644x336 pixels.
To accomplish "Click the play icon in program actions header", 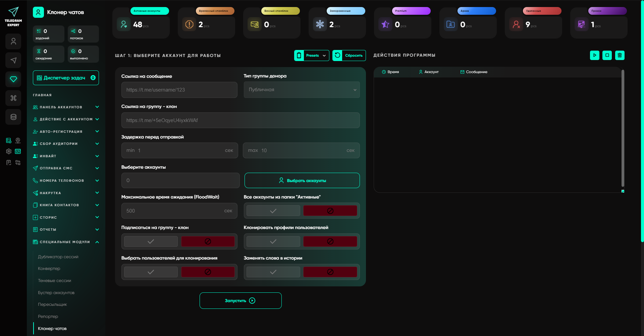I will click(594, 55).
